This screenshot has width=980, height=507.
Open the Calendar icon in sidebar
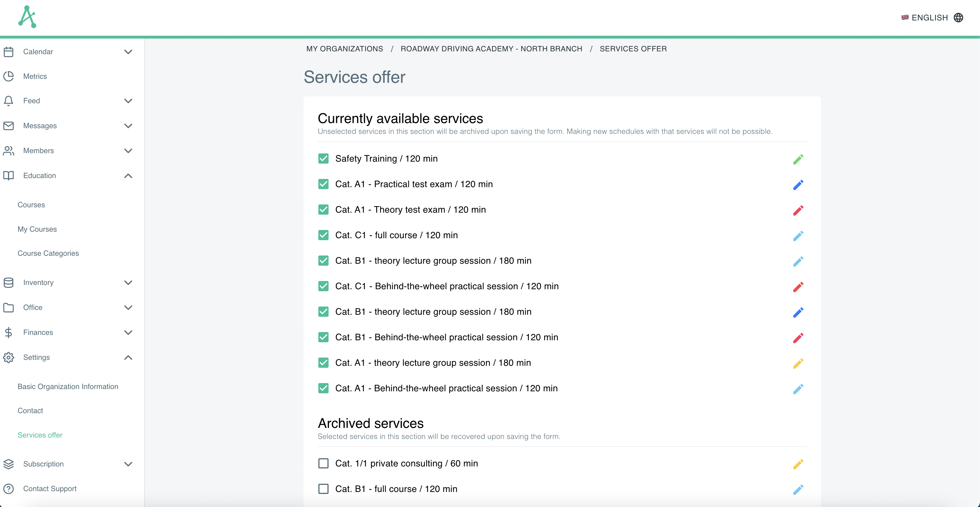(8, 51)
